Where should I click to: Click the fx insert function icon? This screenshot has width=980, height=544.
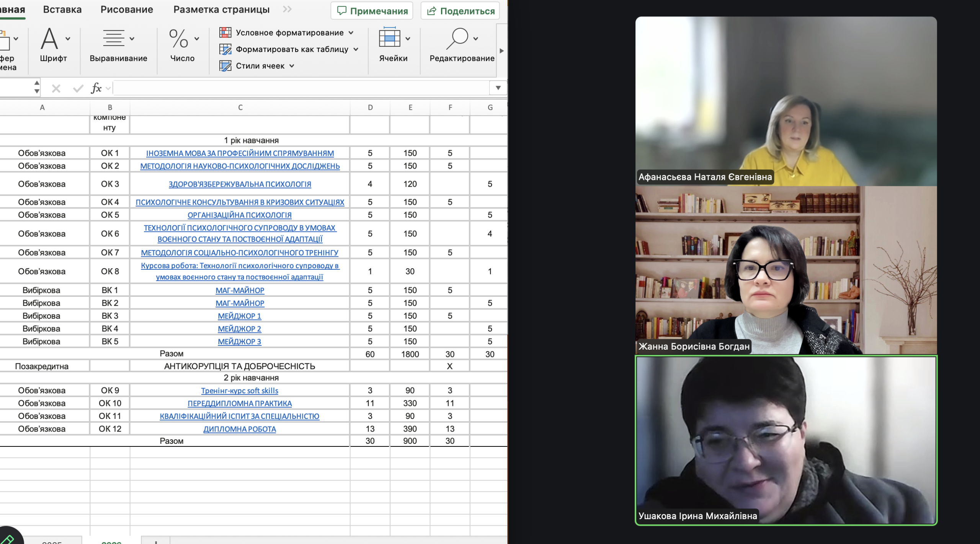96,88
